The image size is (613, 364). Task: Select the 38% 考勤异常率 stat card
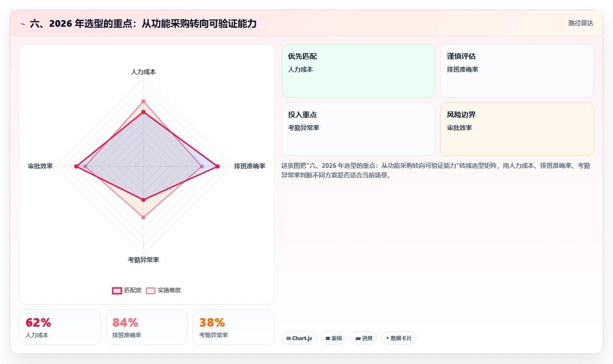tap(234, 327)
